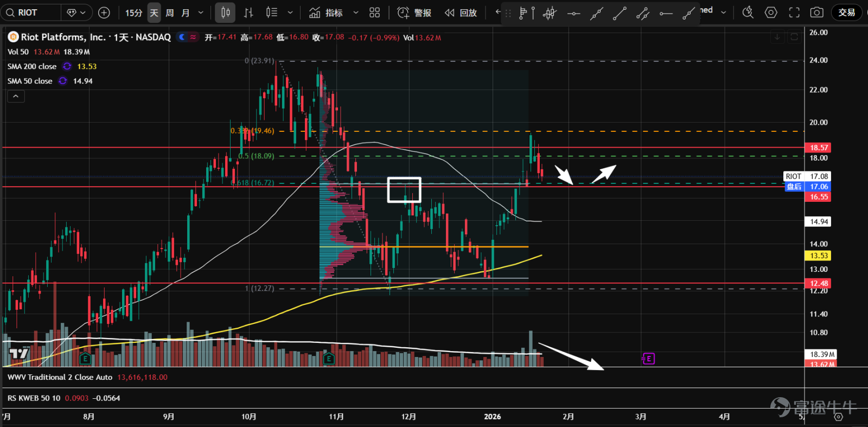Open chart settings hexagon icon
The width and height of the screenshot is (868, 427).
pyautogui.click(x=771, y=12)
